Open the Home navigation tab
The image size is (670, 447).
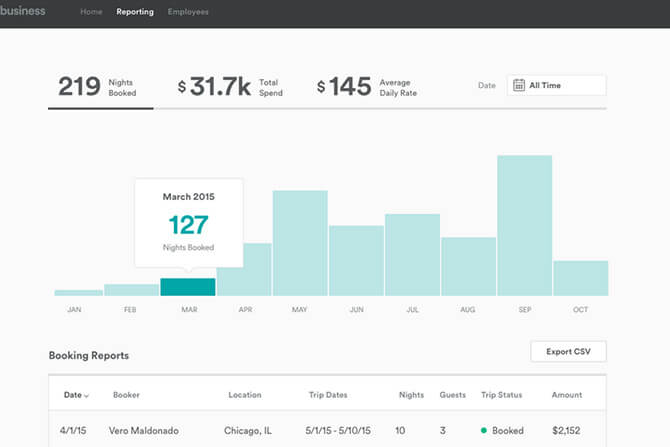pyautogui.click(x=91, y=13)
